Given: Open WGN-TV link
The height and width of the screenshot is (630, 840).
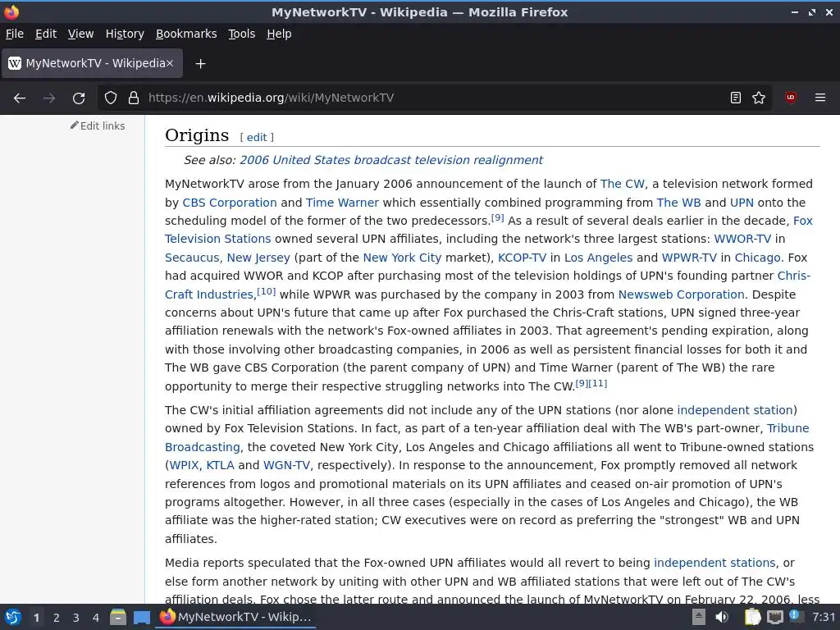Looking at the screenshot, I should click(286, 466).
